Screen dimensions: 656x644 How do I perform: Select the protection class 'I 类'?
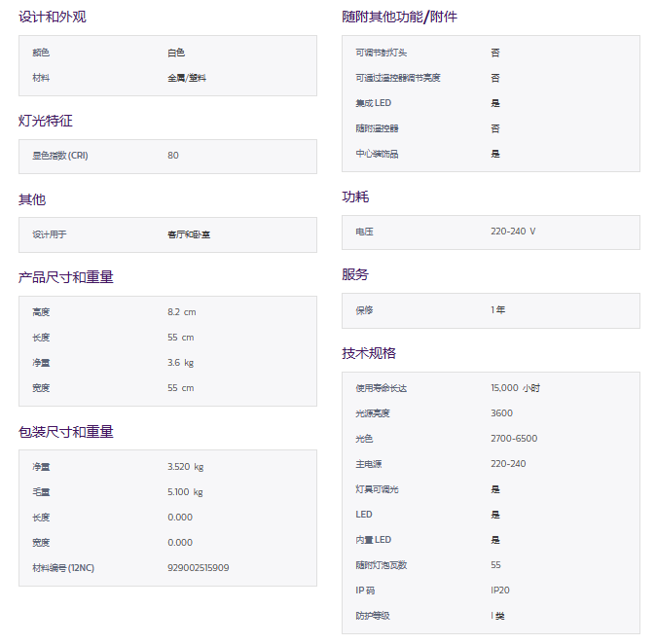498,616
